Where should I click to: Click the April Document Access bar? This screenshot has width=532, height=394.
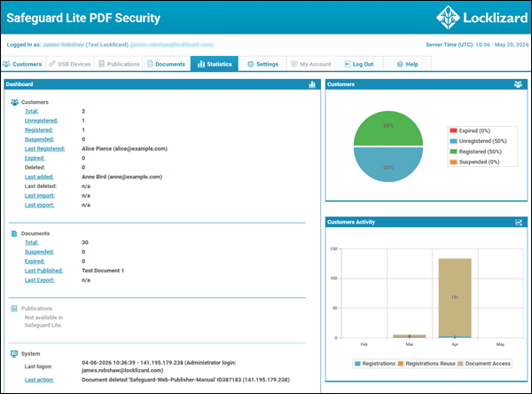455,297
